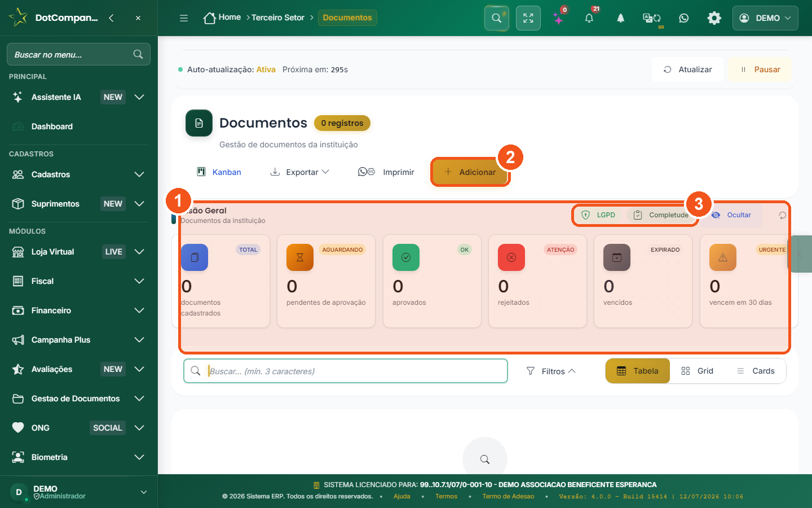Click the Atualizar button
The height and width of the screenshot is (508, 812).
tap(688, 69)
